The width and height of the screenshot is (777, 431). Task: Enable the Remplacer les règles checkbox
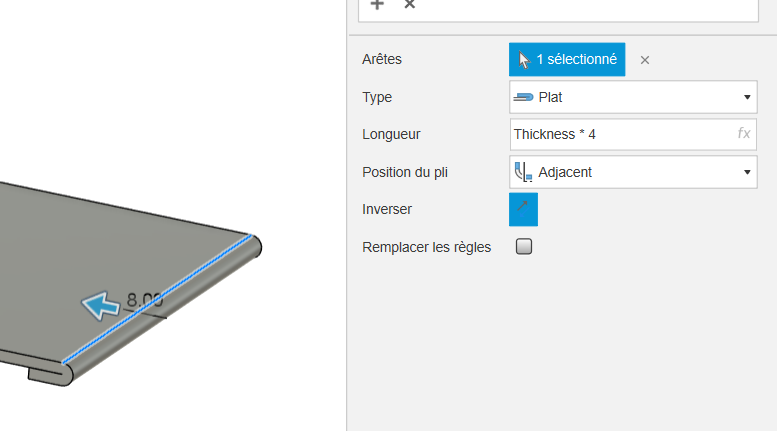click(524, 246)
